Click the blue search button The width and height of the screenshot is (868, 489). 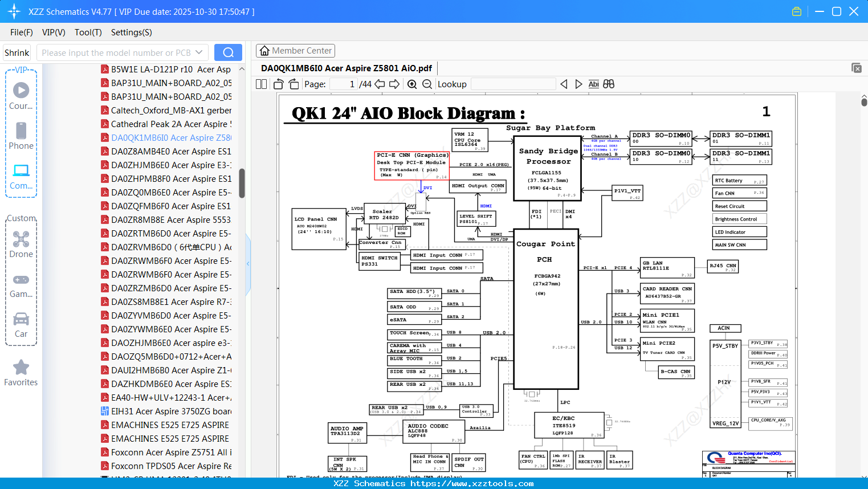(x=228, y=52)
